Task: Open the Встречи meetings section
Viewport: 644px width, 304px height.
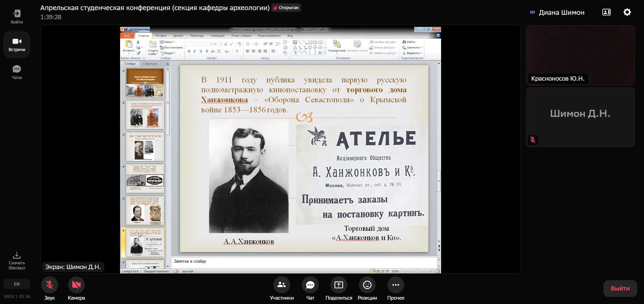Action: point(17,45)
